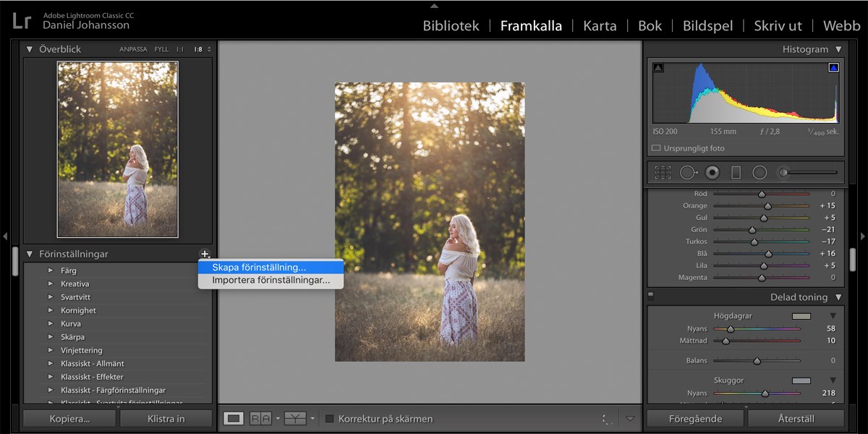Switch to before/after R A view
The width and height of the screenshot is (868, 434).
(260, 418)
